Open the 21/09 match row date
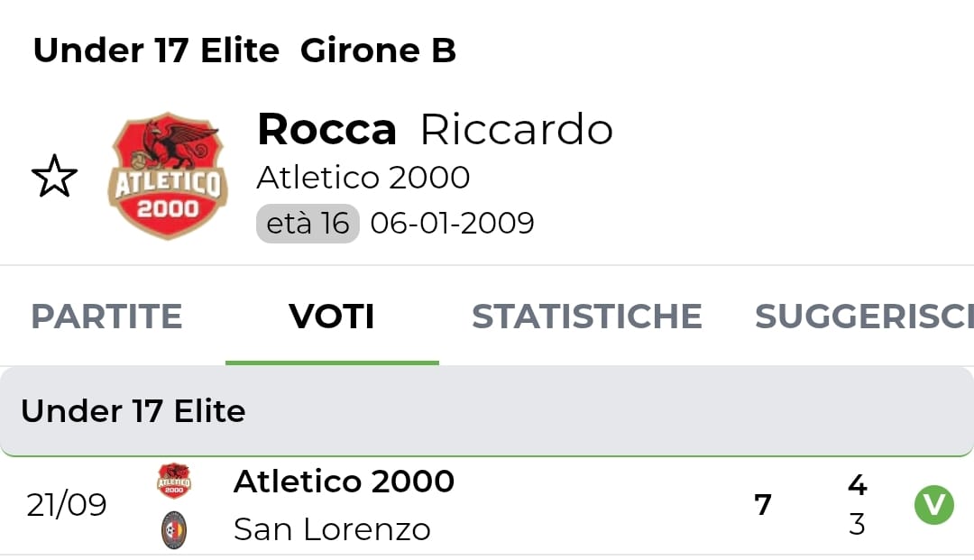The height and width of the screenshot is (560, 974). (67, 505)
